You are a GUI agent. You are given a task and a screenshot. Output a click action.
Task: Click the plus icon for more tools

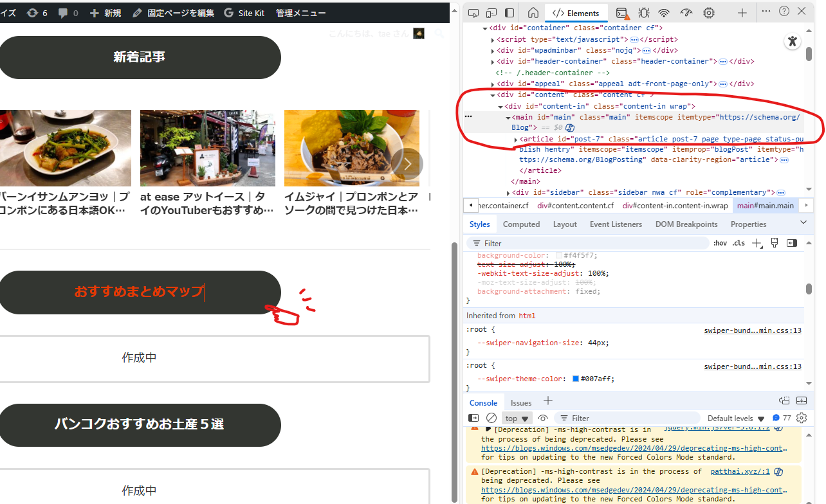point(742,12)
